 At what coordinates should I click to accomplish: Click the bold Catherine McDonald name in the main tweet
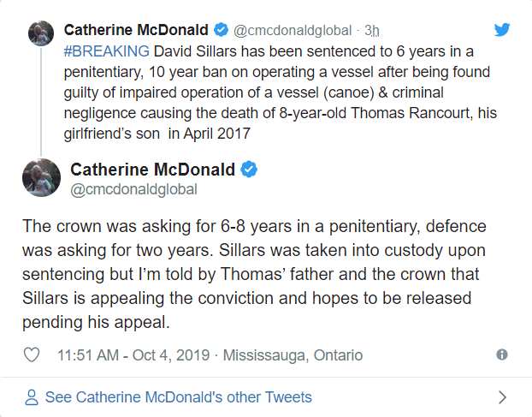(152, 169)
